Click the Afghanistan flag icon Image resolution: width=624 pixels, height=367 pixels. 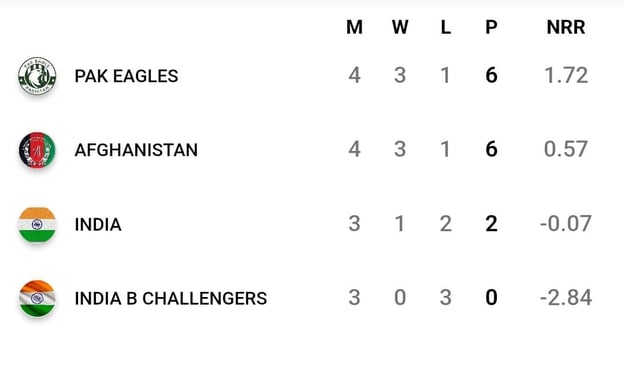[37, 150]
